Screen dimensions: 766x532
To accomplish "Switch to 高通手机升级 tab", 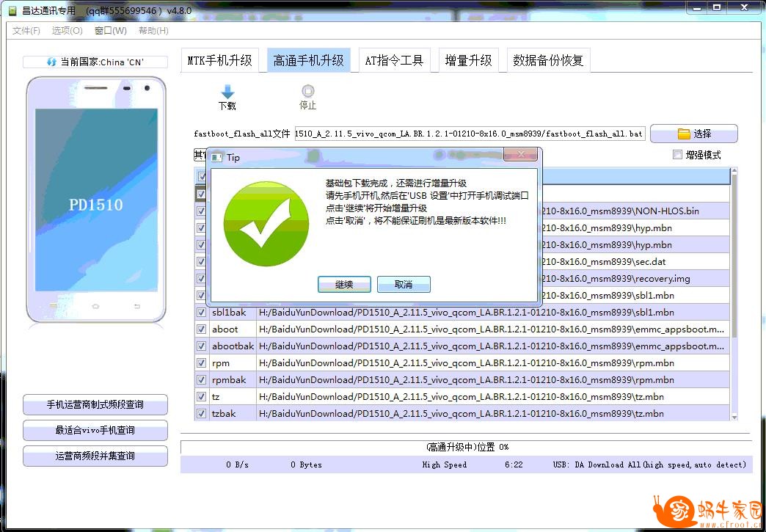I will [x=309, y=61].
